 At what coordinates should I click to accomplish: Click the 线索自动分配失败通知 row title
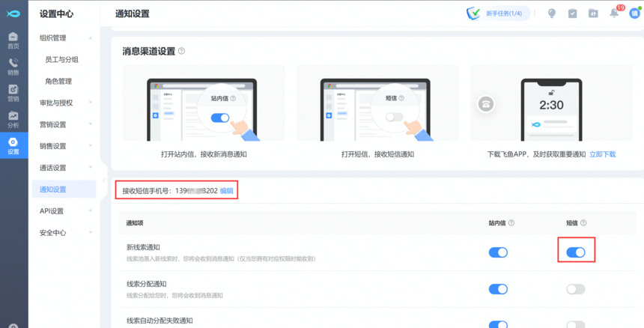(x=160, y=321)
